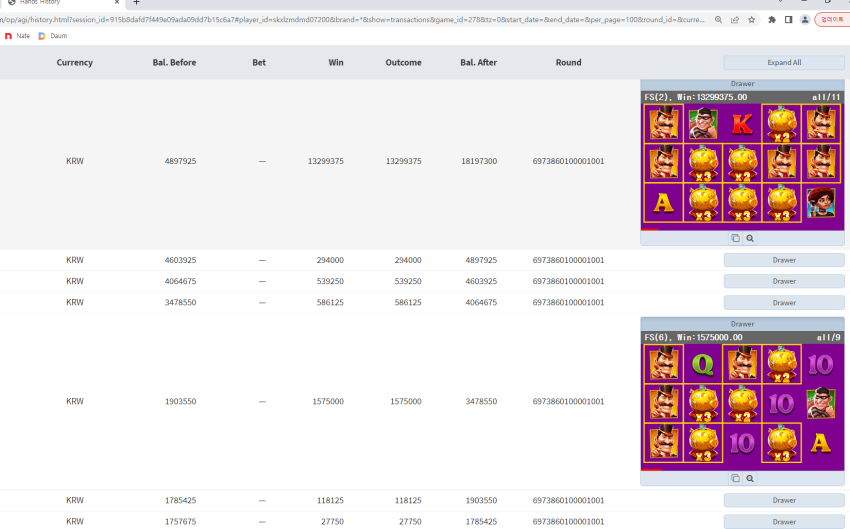The height and width of the screenshot is (529, 850).
Task: Open the extensions puzzle icon
Action: point(772,20)
